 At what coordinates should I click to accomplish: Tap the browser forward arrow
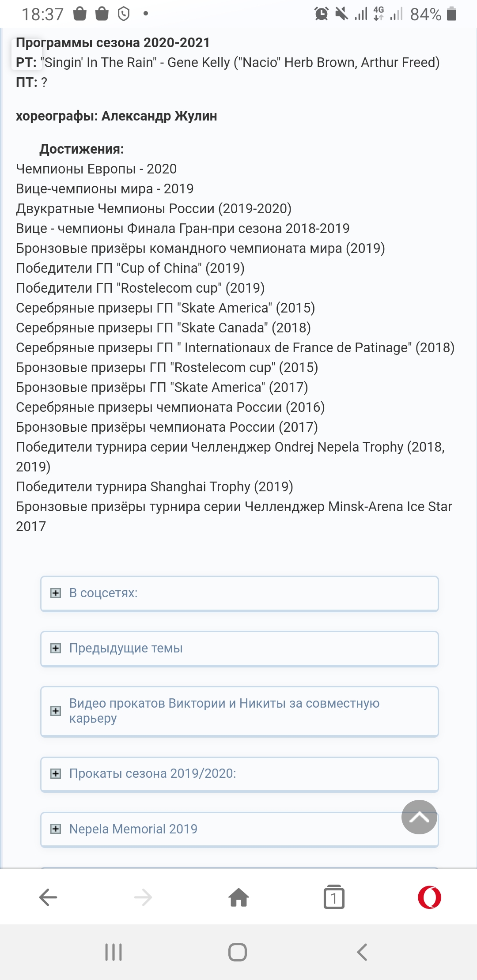143,897
